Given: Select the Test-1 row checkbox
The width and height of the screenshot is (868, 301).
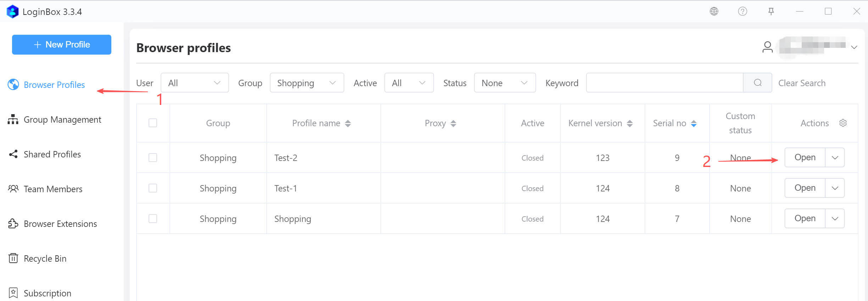Looking at the screenshot, I should tap(153, 188).
